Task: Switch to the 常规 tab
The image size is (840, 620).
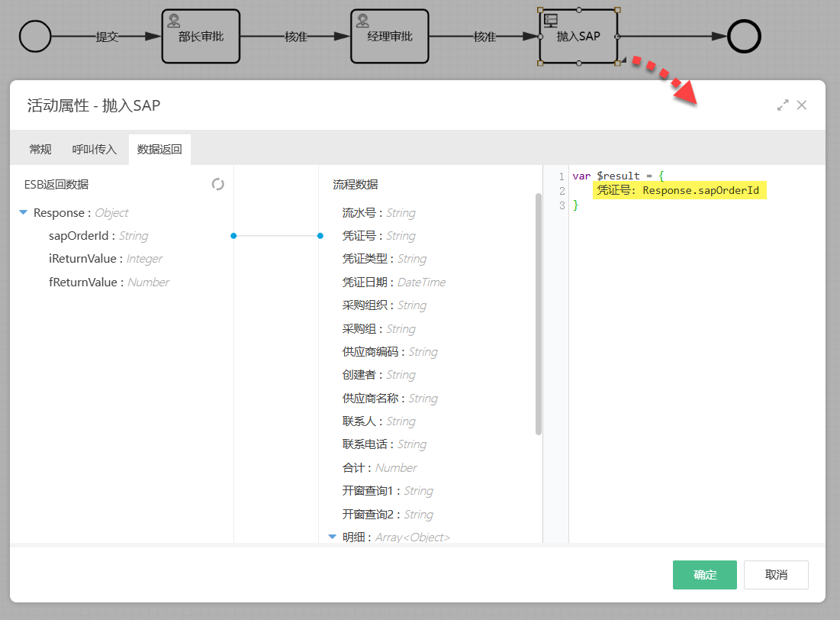Action: (40, 150)
